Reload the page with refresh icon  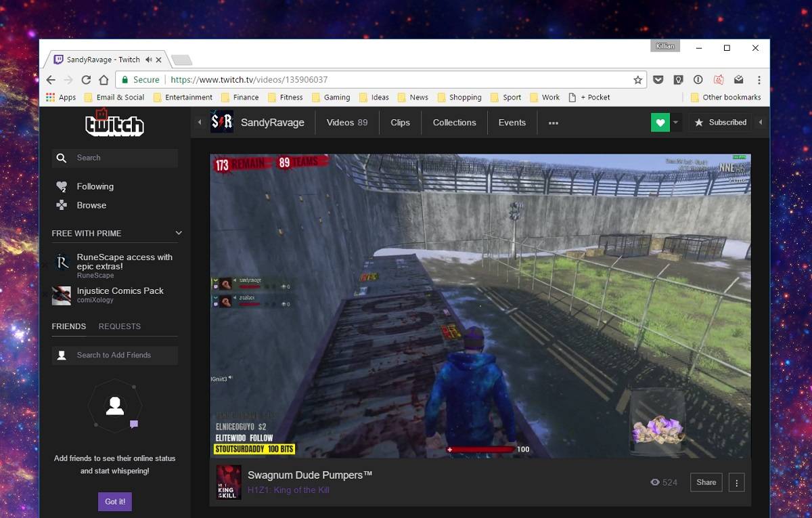86,80
